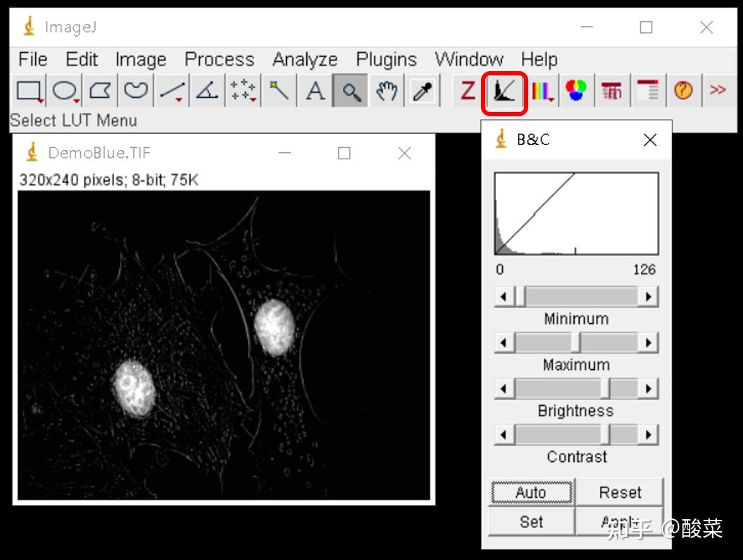Select the scrolling hand tool
743x560 pixels.
tap(386, 90)
